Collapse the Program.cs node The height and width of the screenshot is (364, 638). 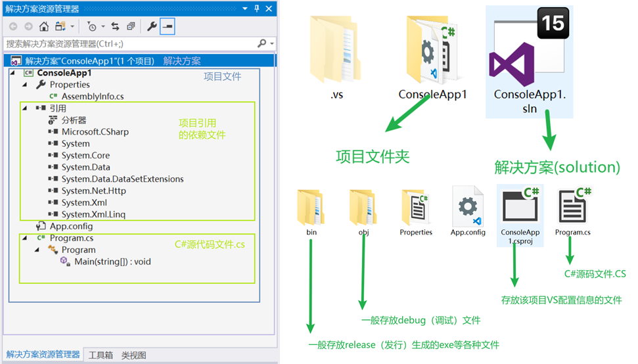tap(25, 238)
